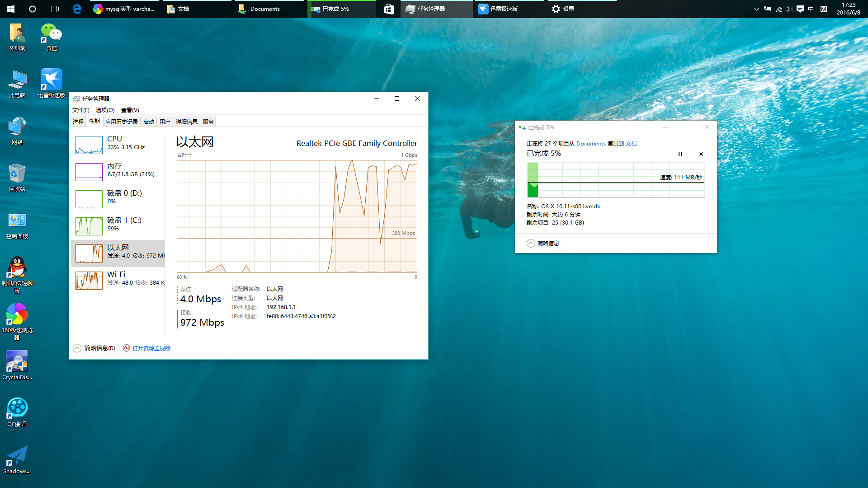Click the M input method tray icon
Viewport: 868px width, 488px height.
click(824, 9)
